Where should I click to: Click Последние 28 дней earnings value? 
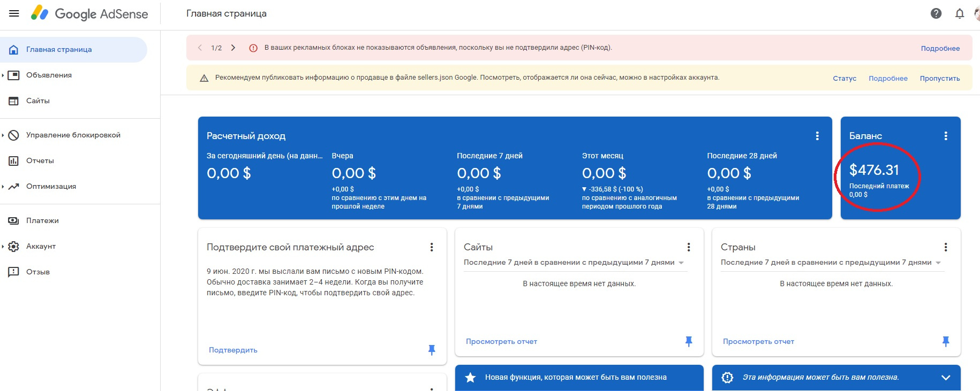729,173
